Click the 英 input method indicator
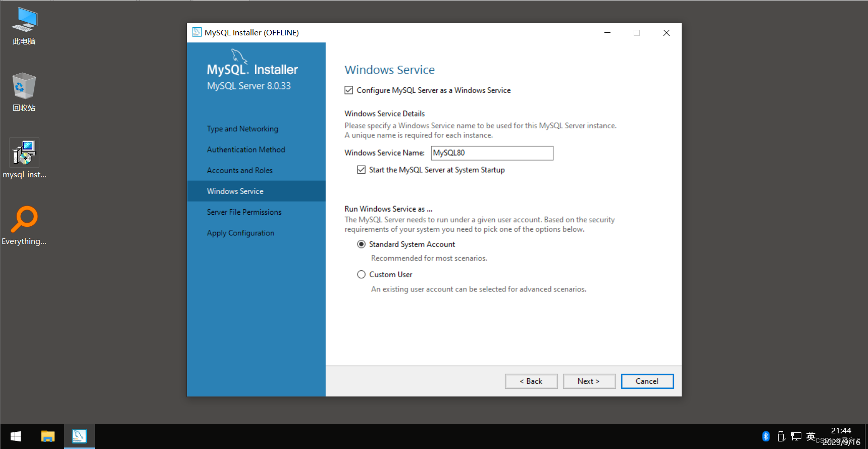Viewport: 868px width, 449px height. (811, 436)
